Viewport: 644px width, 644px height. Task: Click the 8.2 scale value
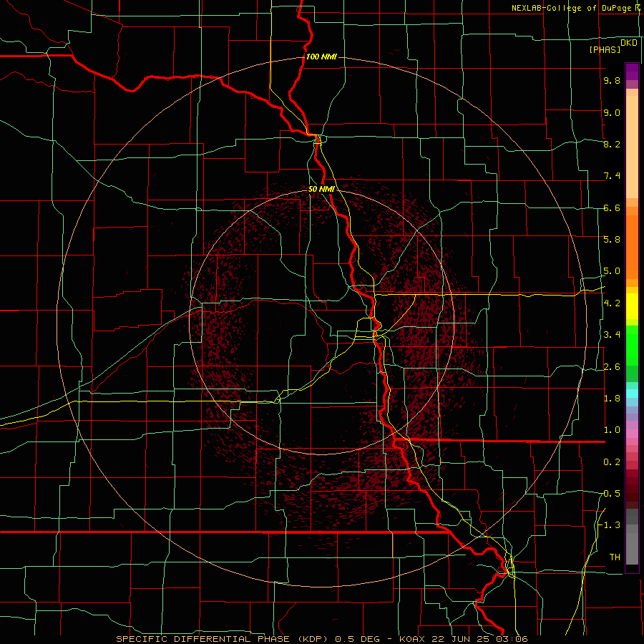point(612,144)
